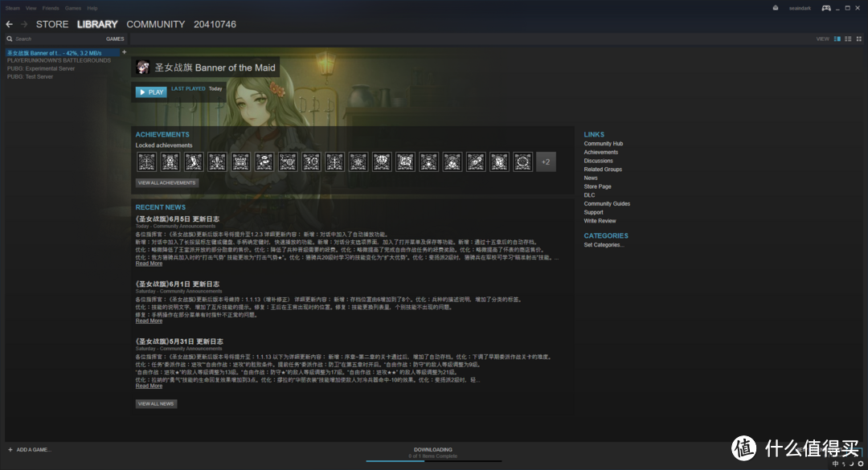The width and height of the screenshot is (868, 470).
Task: Show the +2 remaining achievements
Action: click(546, 161)
